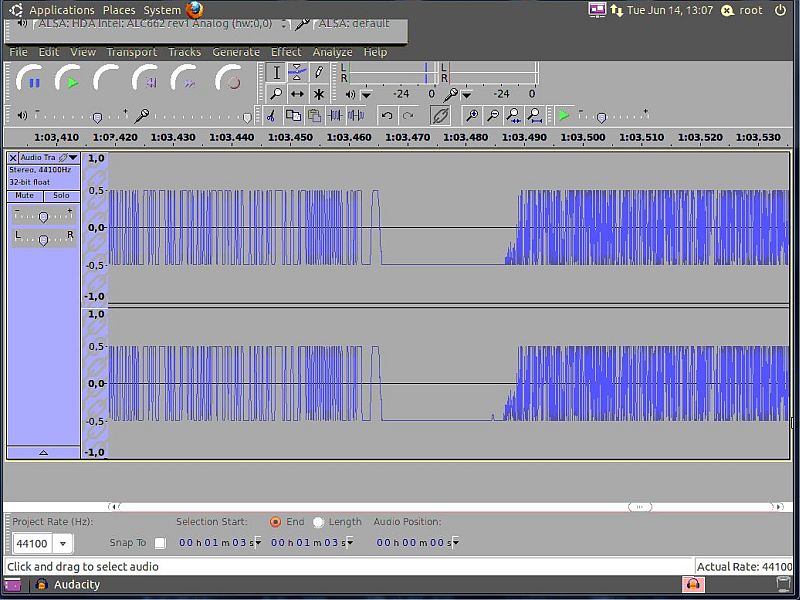Click the Trim audio icon

tap(335, 116)
